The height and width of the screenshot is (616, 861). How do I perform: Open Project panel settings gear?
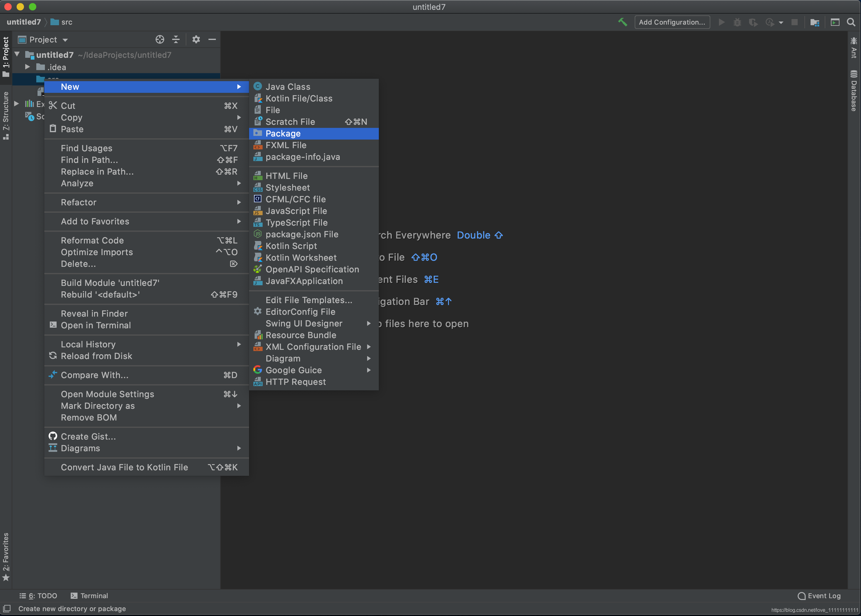click(x=196, y=39)
